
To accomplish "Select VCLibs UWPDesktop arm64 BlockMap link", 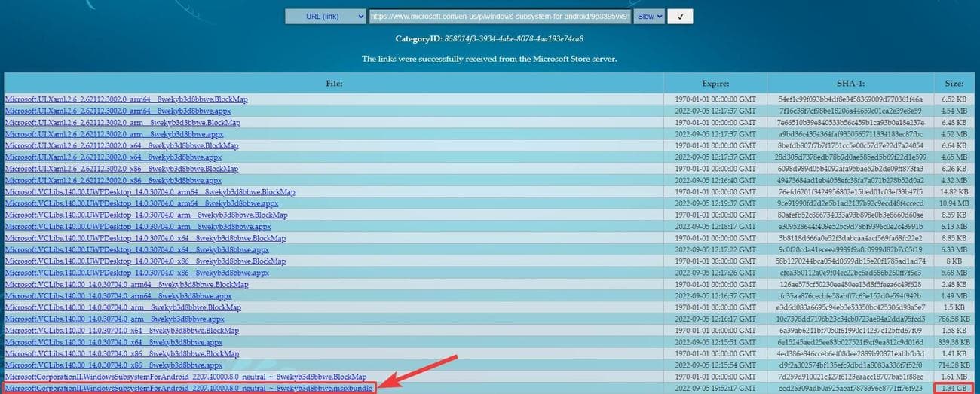I will click(149, 192).
